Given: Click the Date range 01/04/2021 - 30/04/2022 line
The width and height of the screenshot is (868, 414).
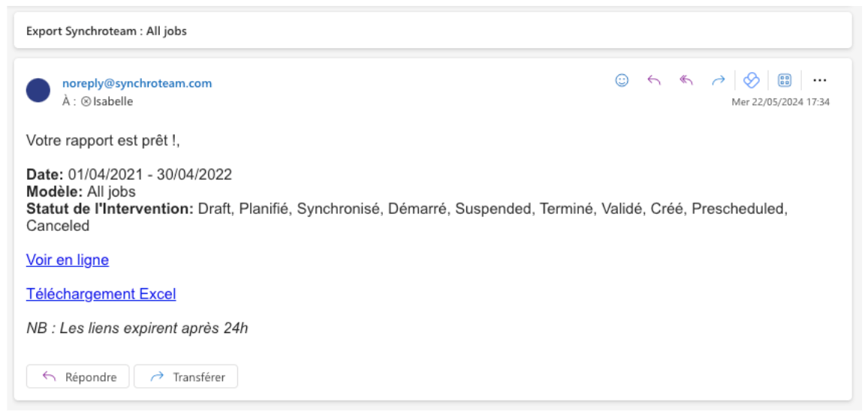Looking at the screenshot, I should tap(129, 175).
